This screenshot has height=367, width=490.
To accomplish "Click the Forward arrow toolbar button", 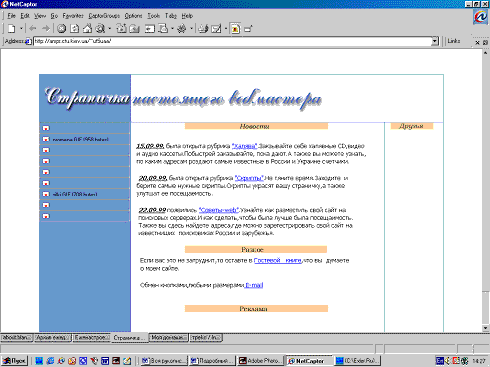I will click(x=46, y=29).
